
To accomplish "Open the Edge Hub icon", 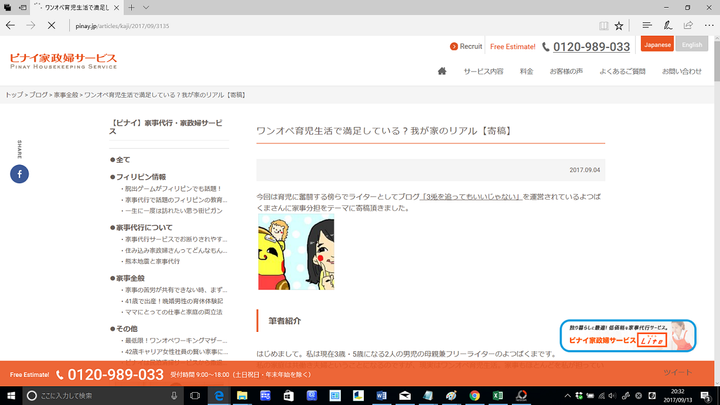I will [x=647, y=25].
